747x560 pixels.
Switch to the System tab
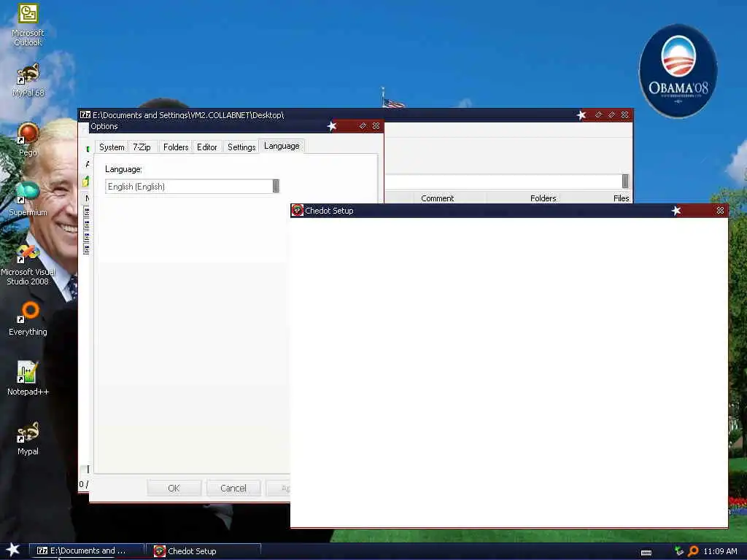tap(112, 147)
